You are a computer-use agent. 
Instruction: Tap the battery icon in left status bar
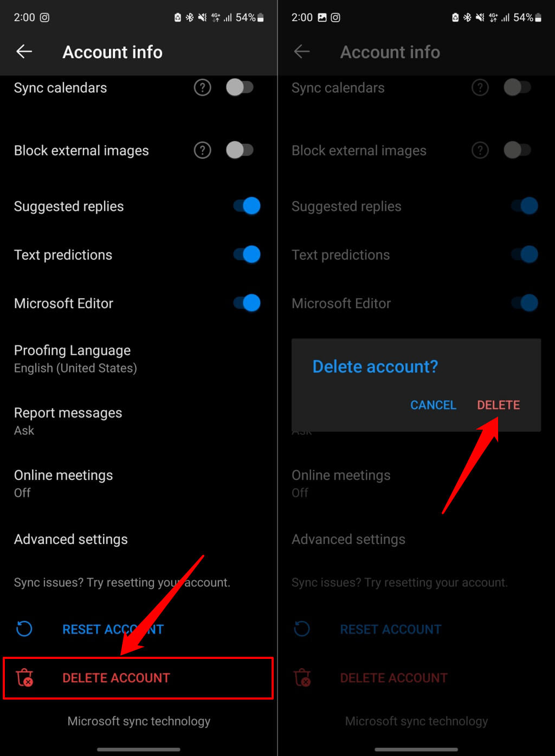pos(261,17)
